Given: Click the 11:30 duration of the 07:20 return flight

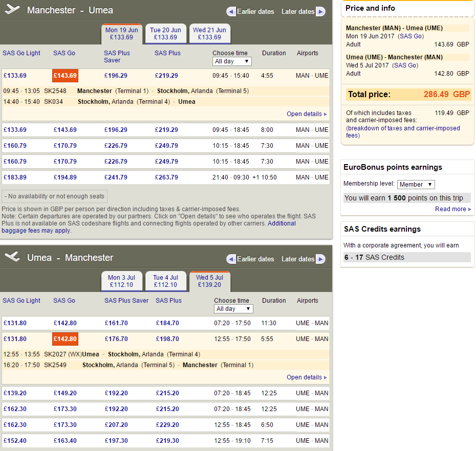Looking at the screenshot, I should click(x=269, y=323).
